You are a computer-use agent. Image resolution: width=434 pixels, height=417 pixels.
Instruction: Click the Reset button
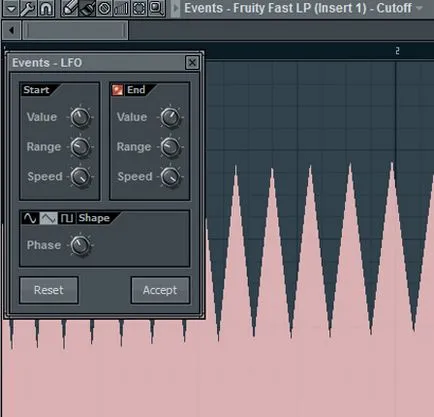point(49,290)
